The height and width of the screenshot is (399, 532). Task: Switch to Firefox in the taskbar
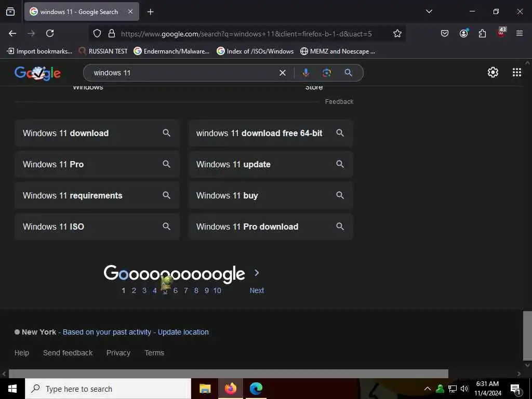pyautogui.click(x=230, y=389)
